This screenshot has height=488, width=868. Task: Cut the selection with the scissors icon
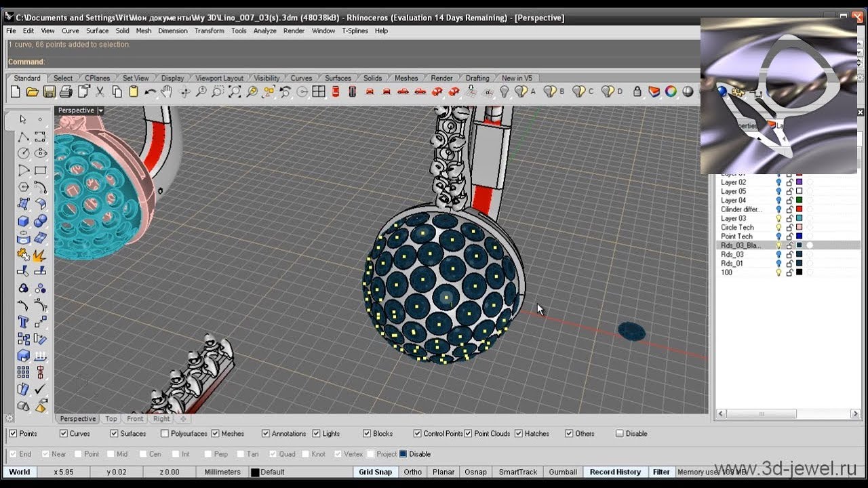pos(100,91)
